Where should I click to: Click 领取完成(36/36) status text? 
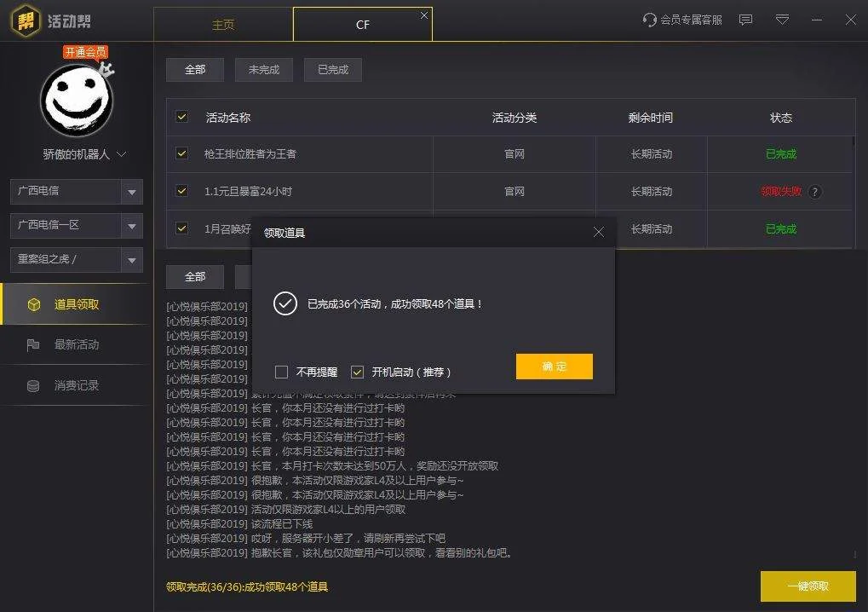click(x=247, y=586)
